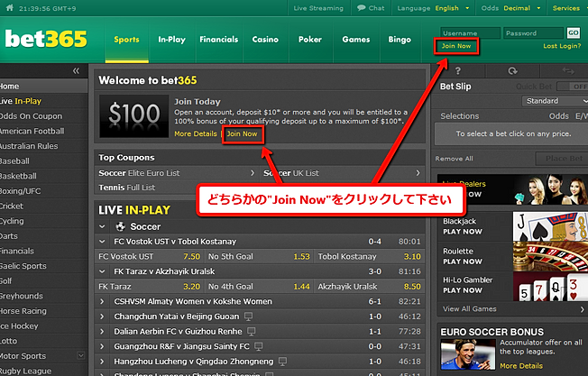Click the soccer ball icon in Live In-Play

click(x=120, y=226)
